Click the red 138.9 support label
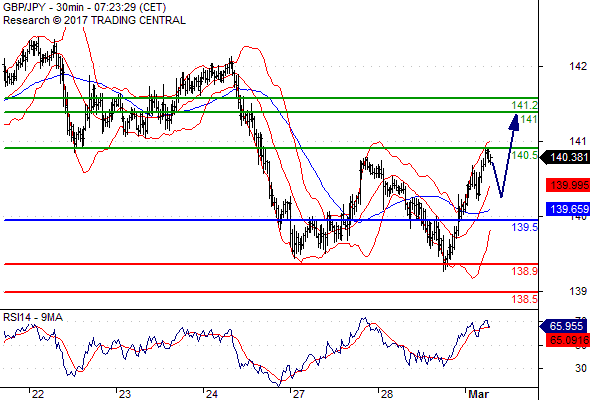The image size is (590, 400). pyautogui.click(x=525, y=271)
